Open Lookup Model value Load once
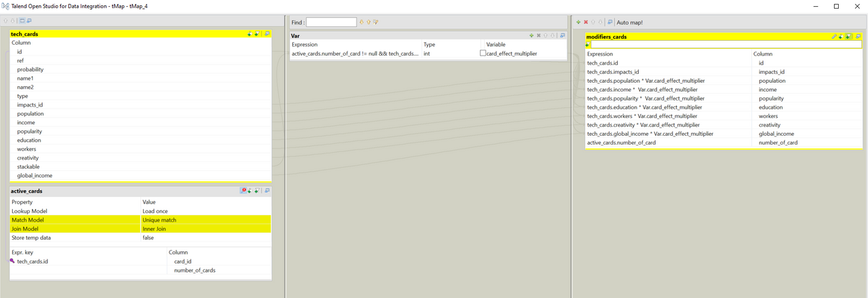This screenshot has width=868, height=298. (205, 211)
